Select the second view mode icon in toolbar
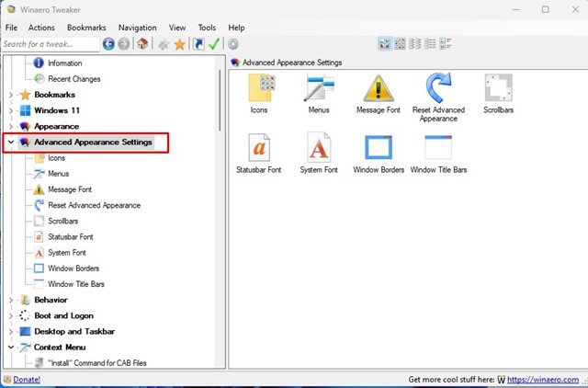This screenshot has height=388, width=588. pyautogui.click(x=400, y=44)
